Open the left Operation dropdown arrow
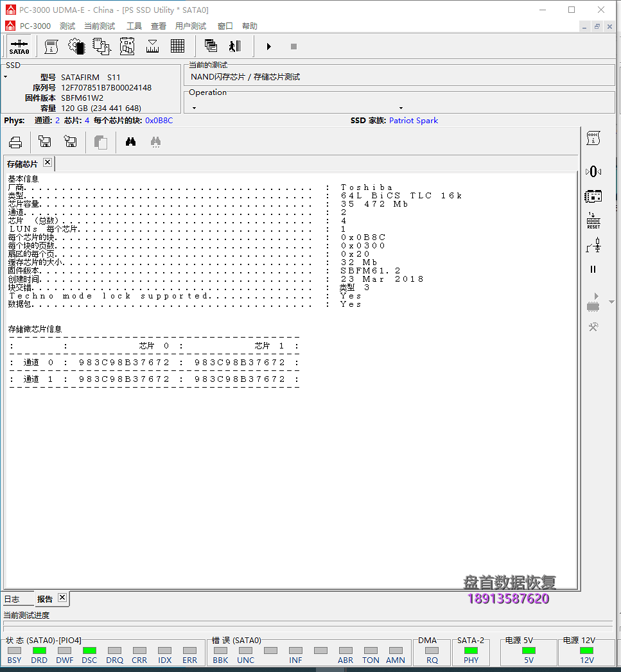The height and width of the screenshot is (672, 621). pyautogui.click(x=195, y=108)
